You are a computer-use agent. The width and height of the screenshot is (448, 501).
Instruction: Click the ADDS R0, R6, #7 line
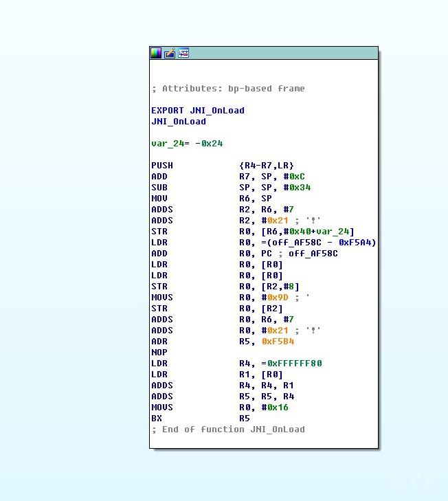223,320
